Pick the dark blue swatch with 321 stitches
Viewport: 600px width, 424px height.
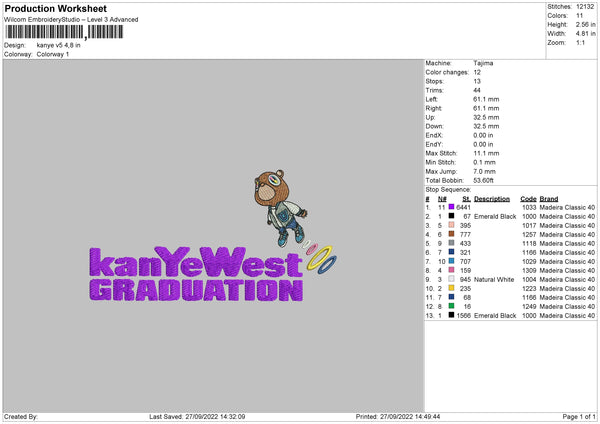(x=452, y=252)
